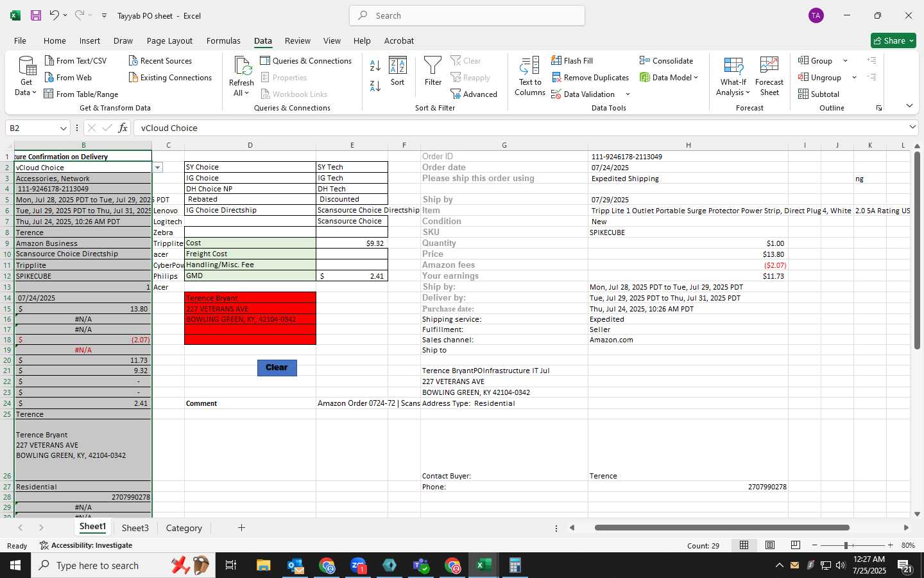The width and height of the screenshot is (924, 578).
Task: Switch to Page Break Preview
Action: click(796, 545)
